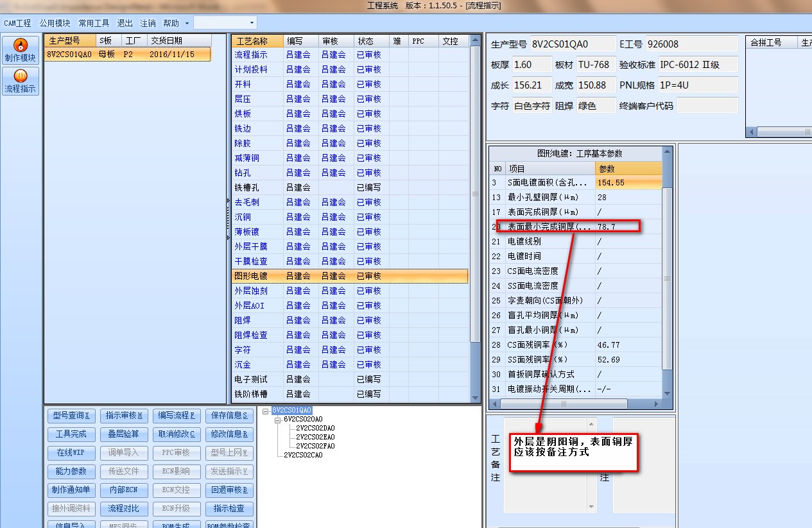Image resolution: width=812 pixels, height=528 pixels.
Task: Click the 回退审核B button
Action: 229,490
